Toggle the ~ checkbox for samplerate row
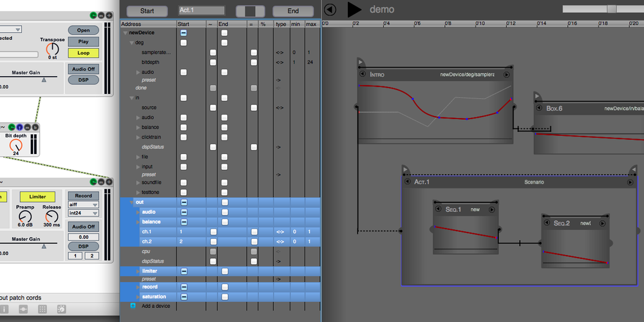The width and height of the screenshot is (644, 322). (213, 52)
